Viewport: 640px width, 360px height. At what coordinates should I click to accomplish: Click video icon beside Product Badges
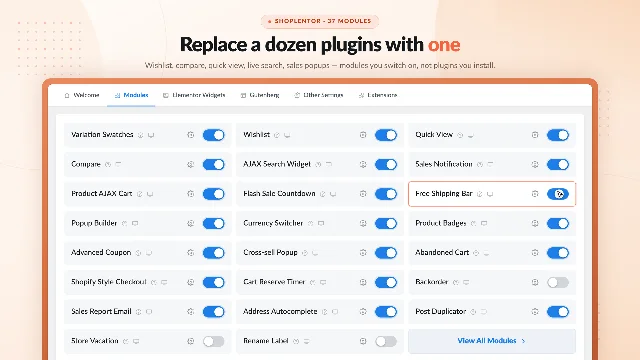pyautogui.click(x=484, y=223)
